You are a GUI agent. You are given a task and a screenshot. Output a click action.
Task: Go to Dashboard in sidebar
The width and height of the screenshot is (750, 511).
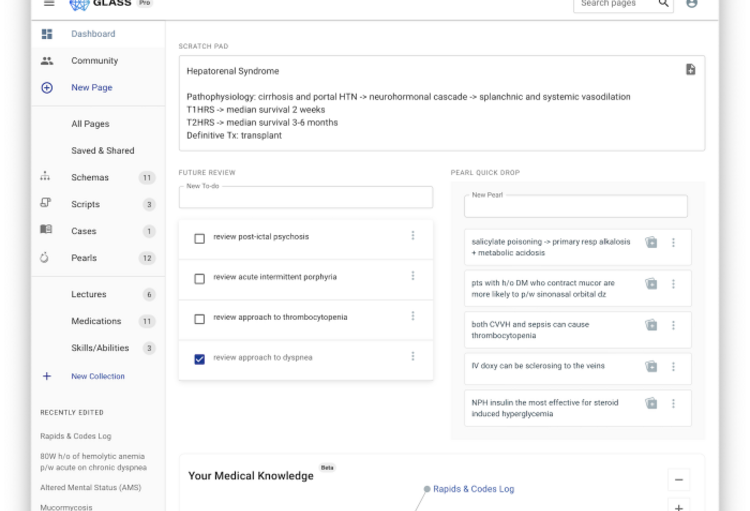pos(98,34)
